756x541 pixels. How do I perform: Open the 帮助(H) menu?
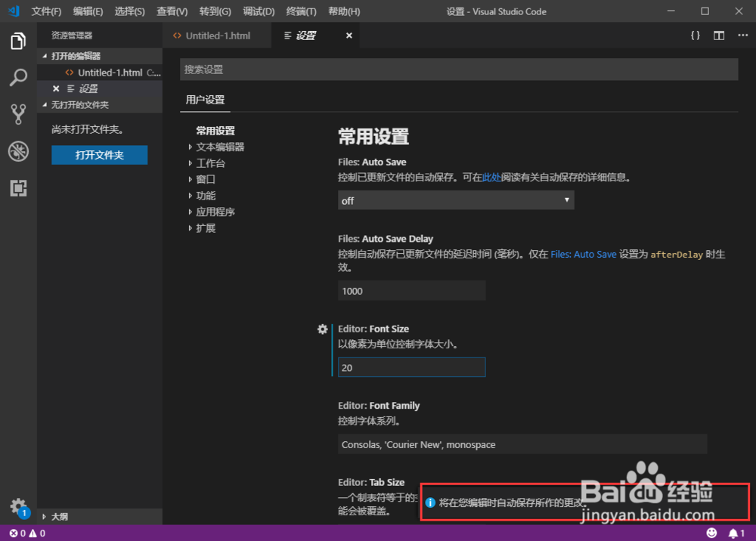click(344, 11)
